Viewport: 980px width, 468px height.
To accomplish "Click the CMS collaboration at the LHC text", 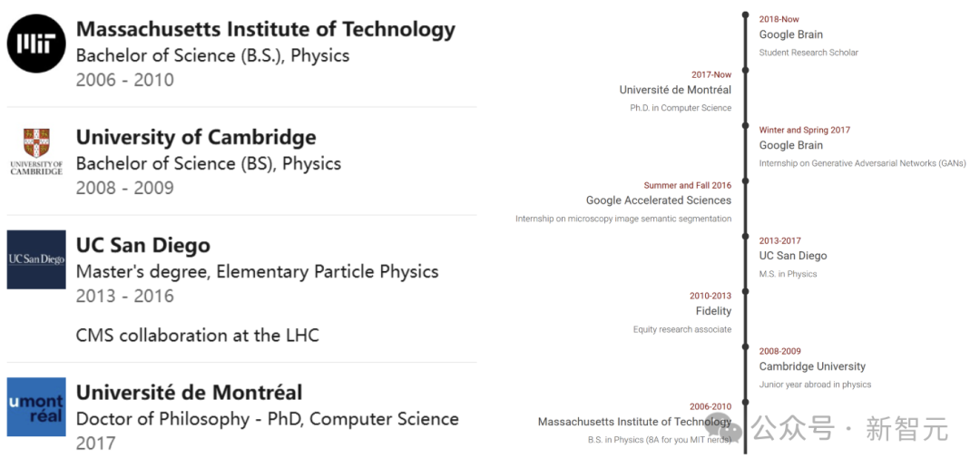I will tap(197, 336).
